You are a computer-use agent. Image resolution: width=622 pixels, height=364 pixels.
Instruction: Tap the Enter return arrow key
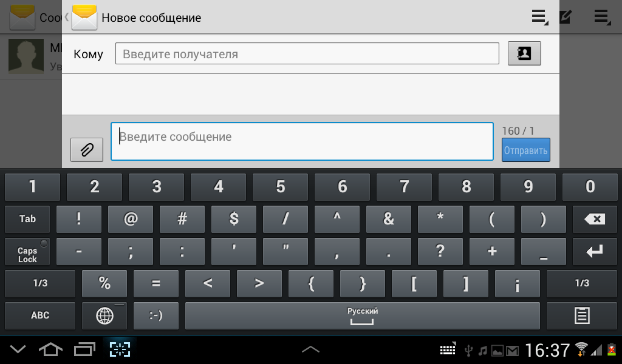594,251
